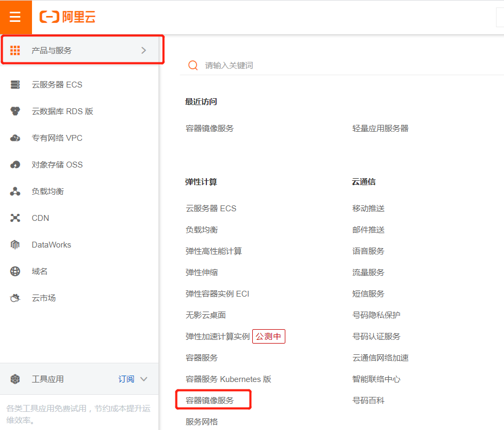Image resolution: width=504 pixels, height=430 pixels.
Task: Expand 产品与服务 with the right chevron
Action: [x=143, y=50]
